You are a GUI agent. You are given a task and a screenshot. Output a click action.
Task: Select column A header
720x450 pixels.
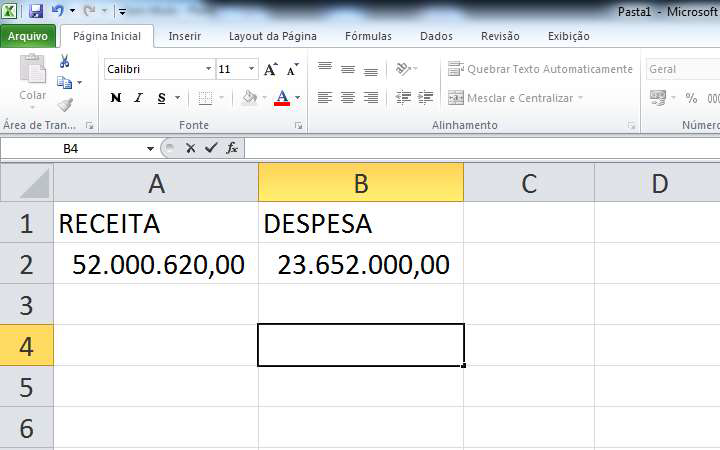(x=156, y=183)
